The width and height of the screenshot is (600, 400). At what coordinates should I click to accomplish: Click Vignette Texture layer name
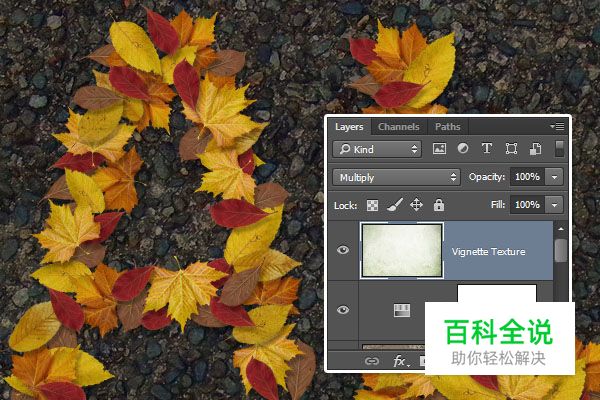click(x=488, y=251)
